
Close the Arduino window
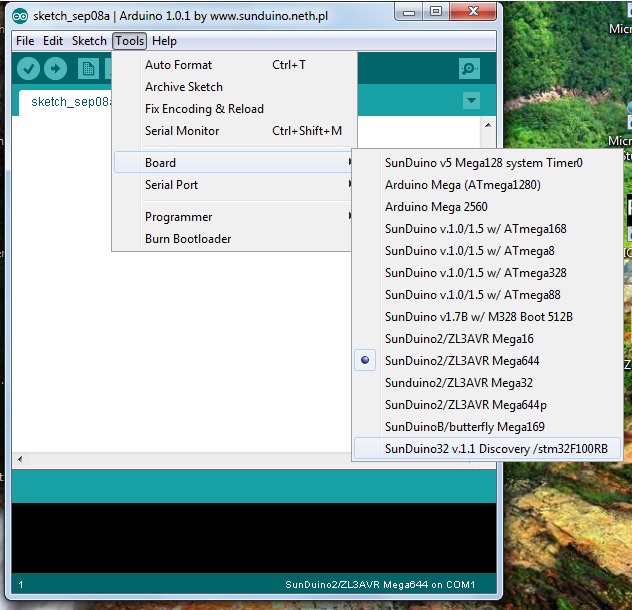point(473,12)
